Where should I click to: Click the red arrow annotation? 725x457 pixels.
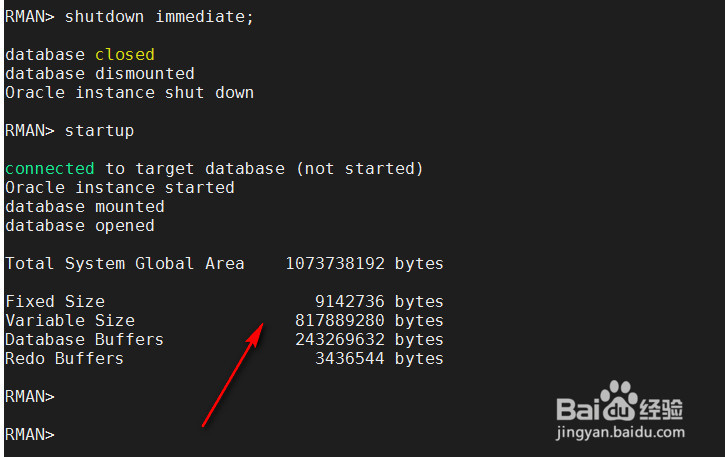(x=233, y=375)
